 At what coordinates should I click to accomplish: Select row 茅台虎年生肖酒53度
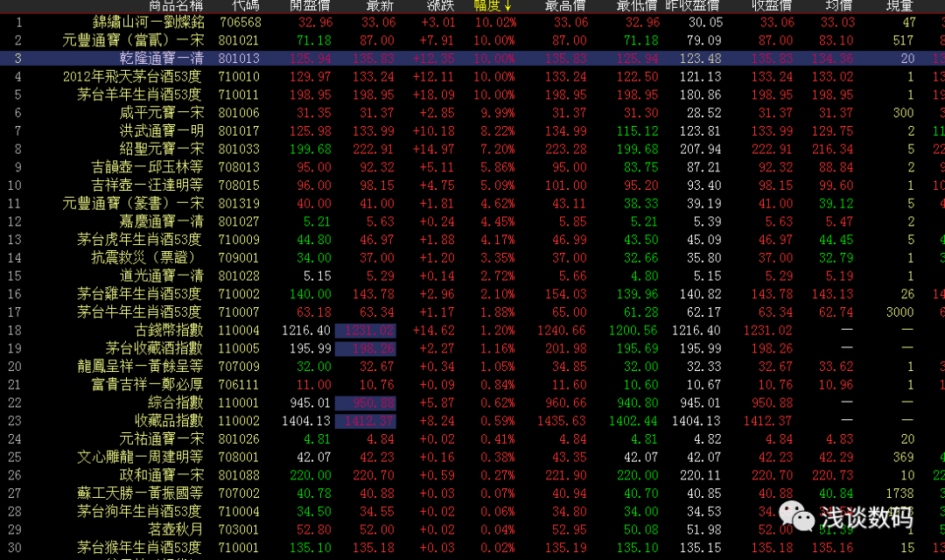[472, 239]
